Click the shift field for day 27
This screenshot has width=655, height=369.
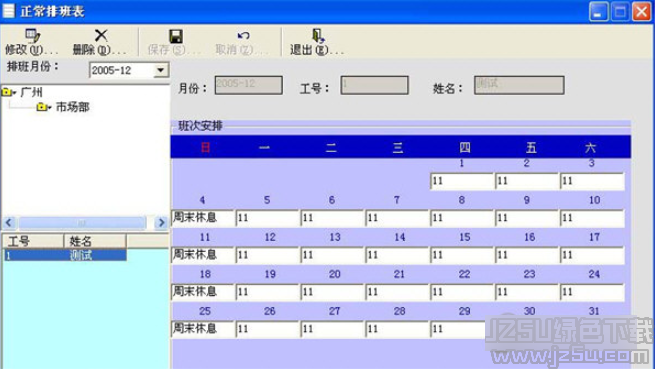[x=333, y=328]
